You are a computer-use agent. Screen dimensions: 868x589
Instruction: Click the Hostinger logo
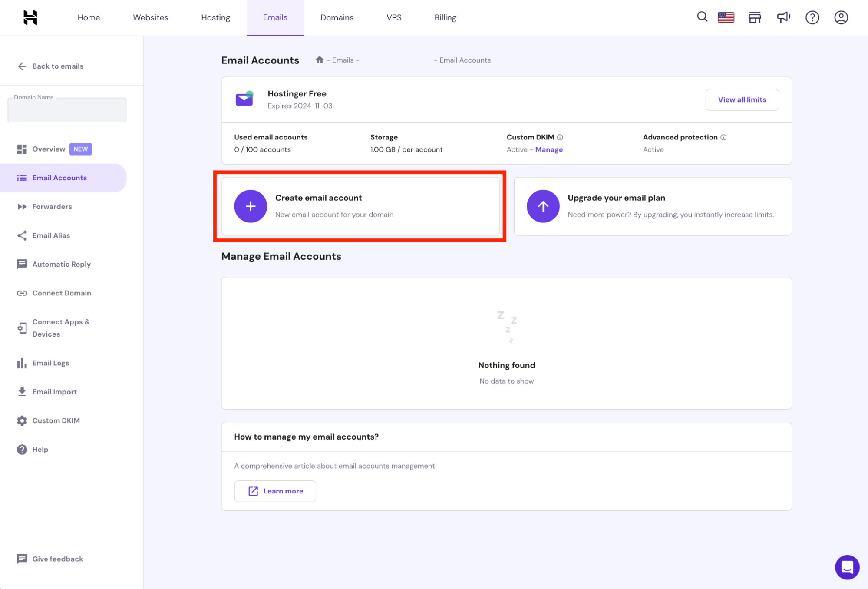point(30,17)
